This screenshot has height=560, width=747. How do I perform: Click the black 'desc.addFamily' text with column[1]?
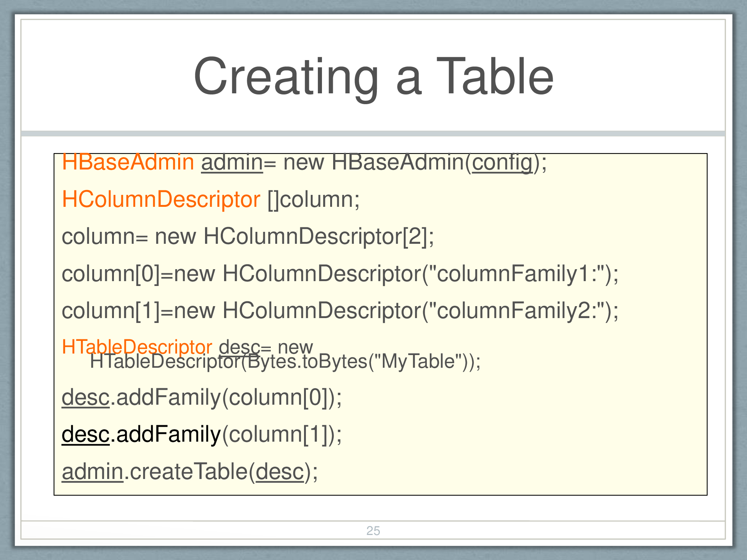[x=142, y=434]
